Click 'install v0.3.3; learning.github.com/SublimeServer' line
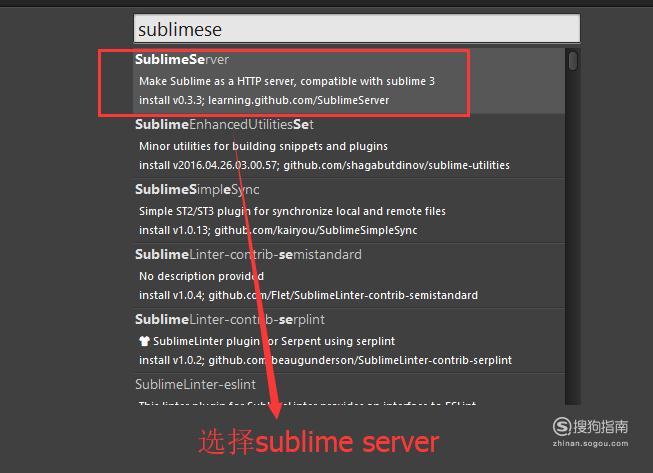The width and height of the screenshot is (653, 473). click(264, 100)
